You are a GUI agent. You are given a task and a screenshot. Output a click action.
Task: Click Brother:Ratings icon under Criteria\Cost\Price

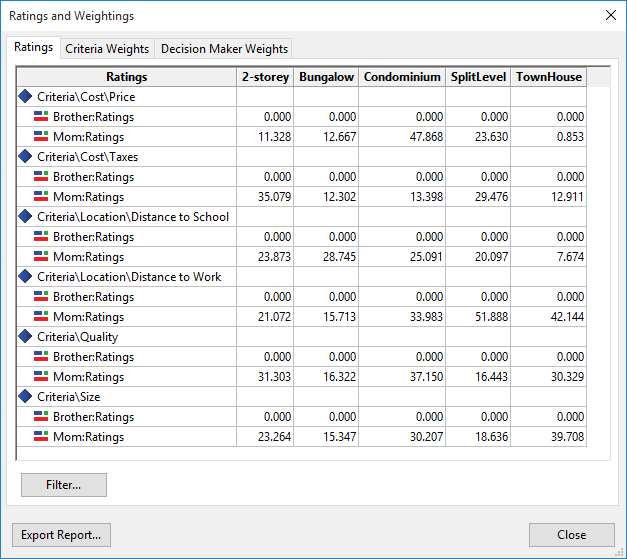41,117
